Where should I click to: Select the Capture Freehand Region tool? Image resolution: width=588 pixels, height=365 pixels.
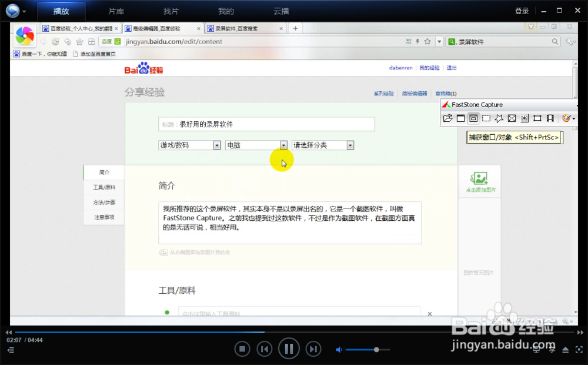pyautogui.click(x=499, y=118)
